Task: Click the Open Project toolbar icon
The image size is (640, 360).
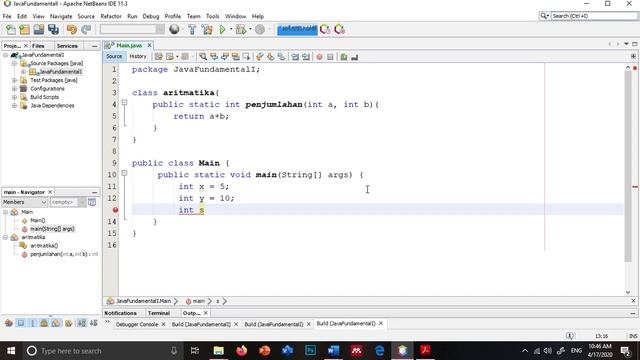Action: (39, 29)
